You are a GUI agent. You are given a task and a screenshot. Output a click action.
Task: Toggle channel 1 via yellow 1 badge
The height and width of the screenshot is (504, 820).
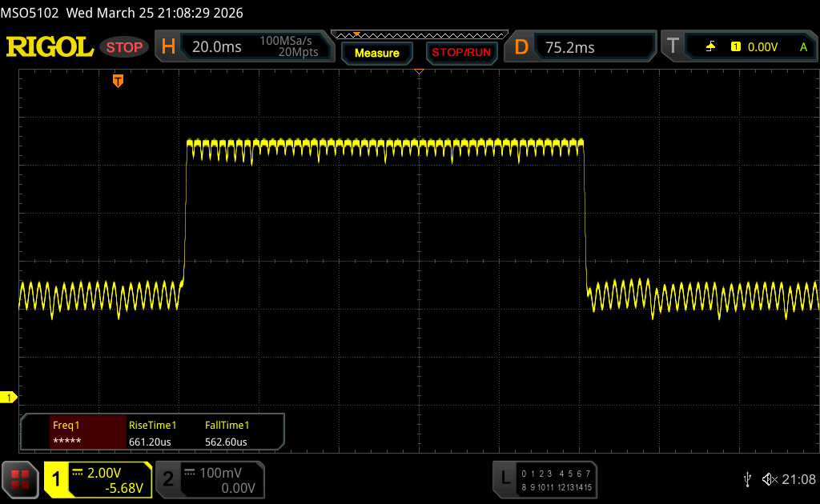(x=57, y=479)
